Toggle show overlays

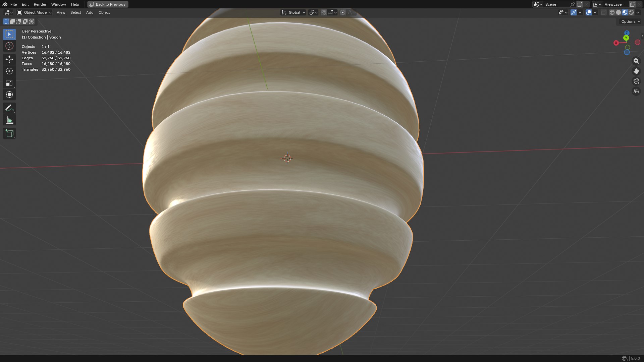pyautogui.click(x=589, y=12)
